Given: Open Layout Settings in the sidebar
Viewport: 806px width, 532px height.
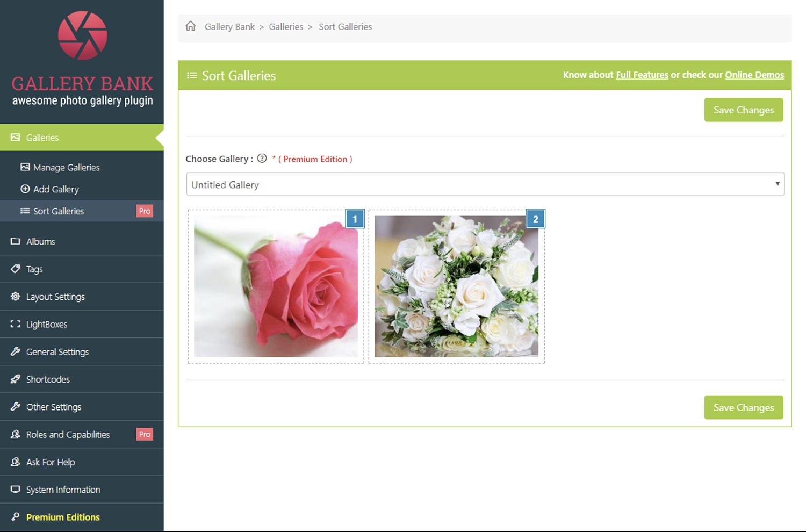Looking at the screenshot, I should [x=82, y=297].
